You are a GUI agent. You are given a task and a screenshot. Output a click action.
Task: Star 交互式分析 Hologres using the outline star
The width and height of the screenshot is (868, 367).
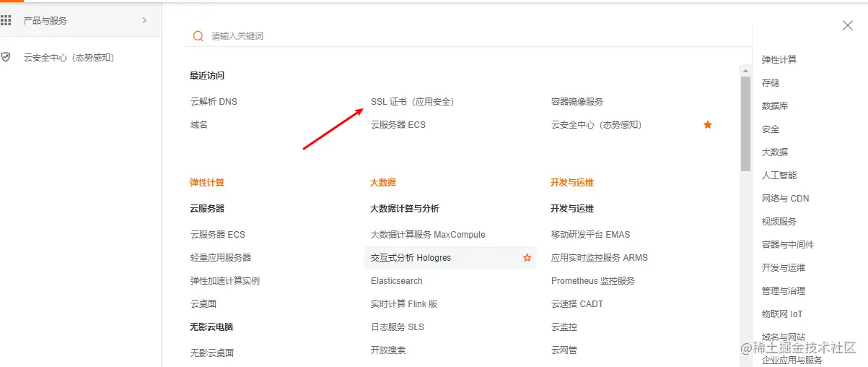[527, 258]
